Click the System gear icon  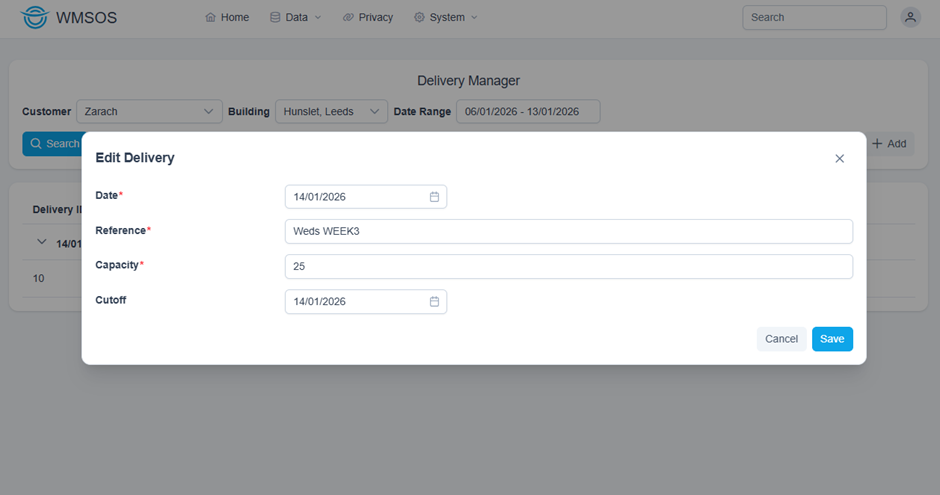click(419, 17)
